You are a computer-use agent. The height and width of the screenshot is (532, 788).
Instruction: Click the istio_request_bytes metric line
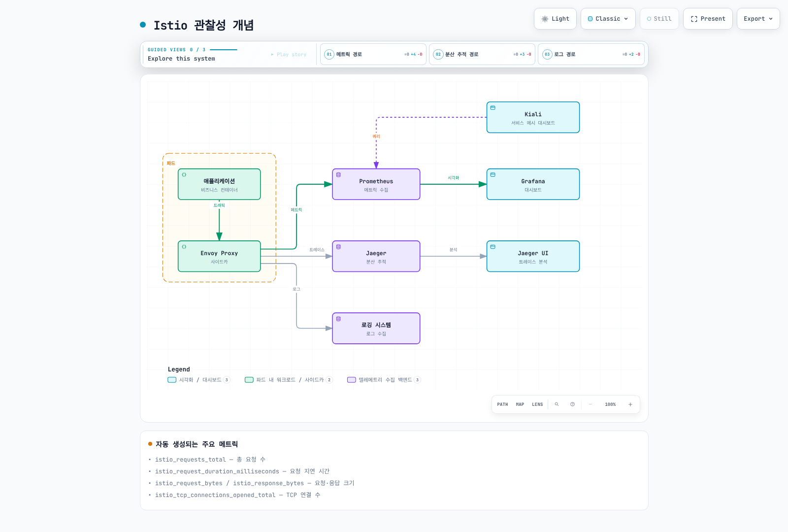click(255, 483)
